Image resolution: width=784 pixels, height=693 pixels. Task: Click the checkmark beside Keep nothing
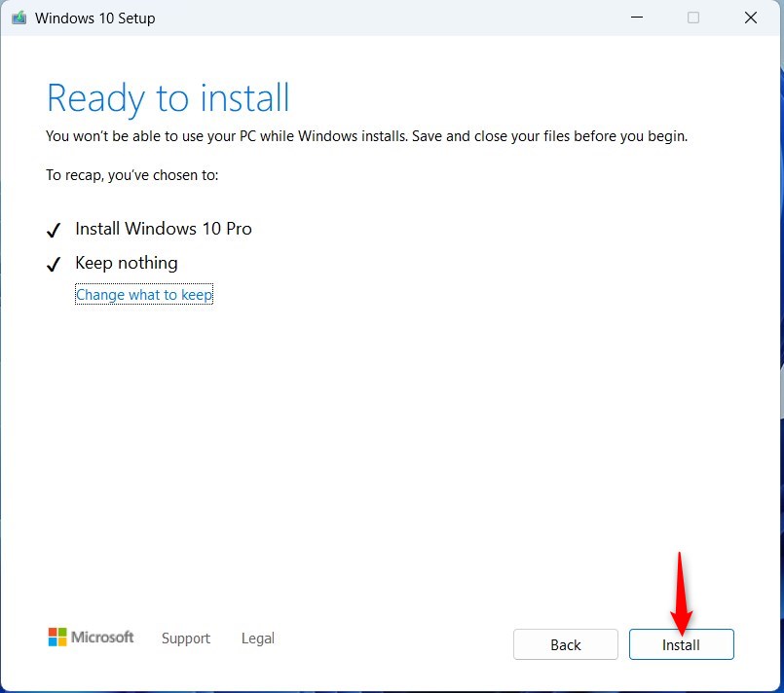click(54, 265)
